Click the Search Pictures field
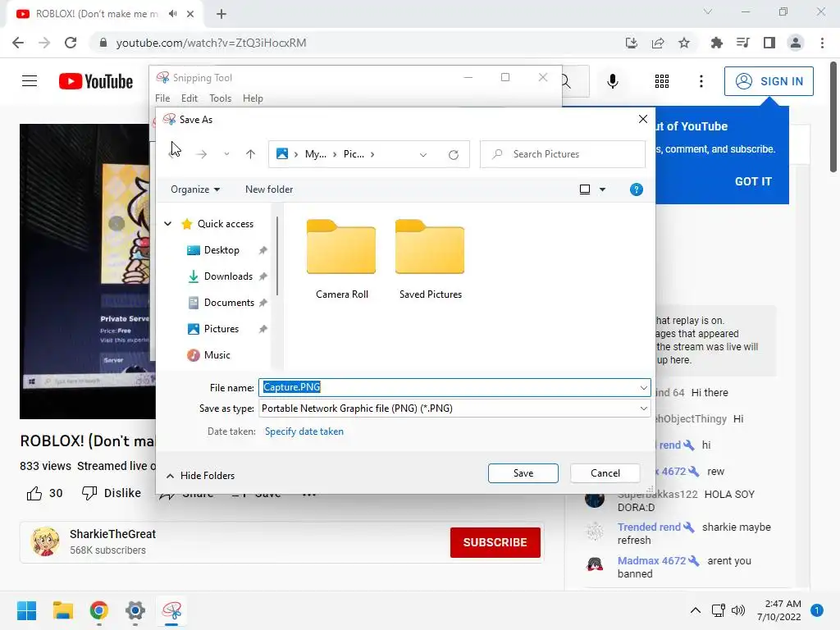Image resolution: width=840 pixels, height=630 pixels. coord(563,154)
